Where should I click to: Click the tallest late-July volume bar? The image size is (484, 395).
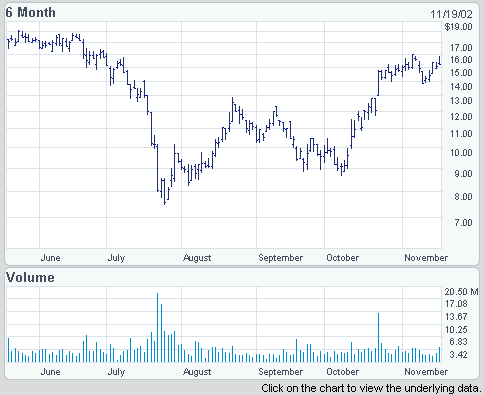(158, 328)
